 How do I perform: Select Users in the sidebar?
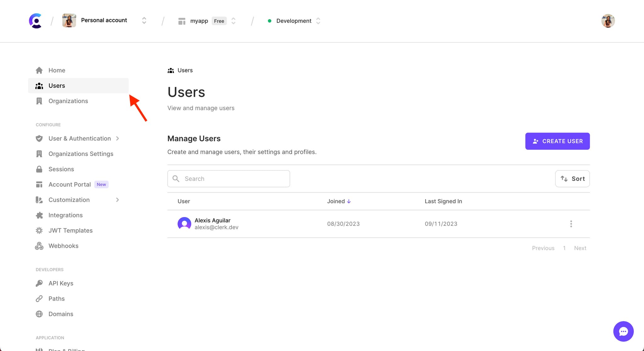(x=78, y=86)
